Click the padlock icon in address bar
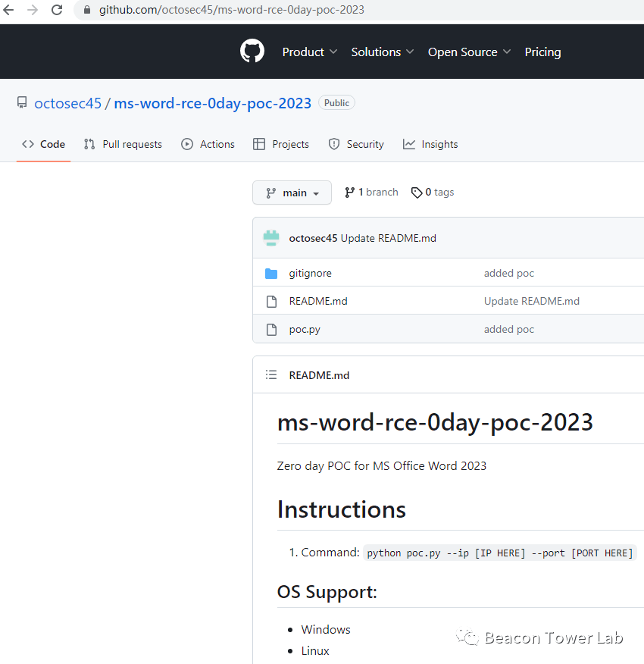The height and width of the screenshot is (664, 644). pyautogui.click(x=87, y=10)
